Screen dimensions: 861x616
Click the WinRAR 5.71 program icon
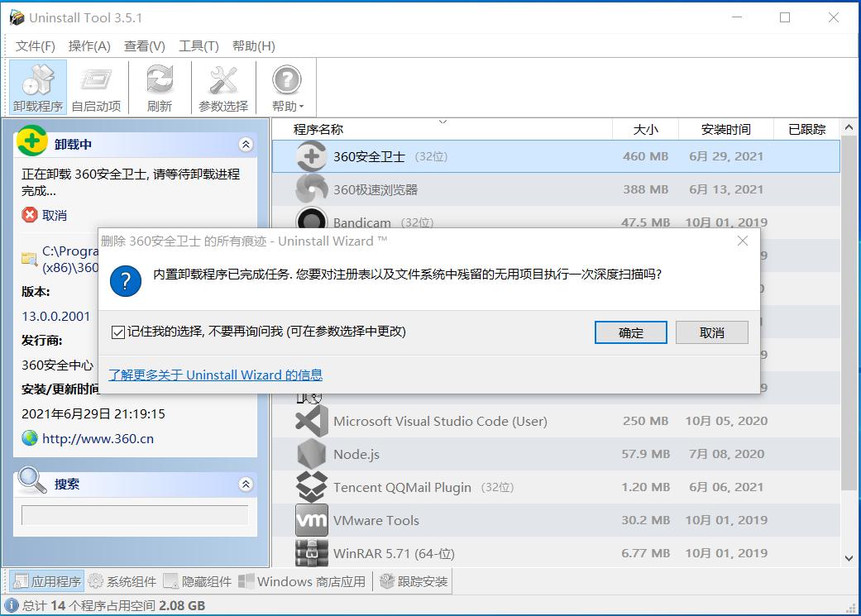(310, 553)
